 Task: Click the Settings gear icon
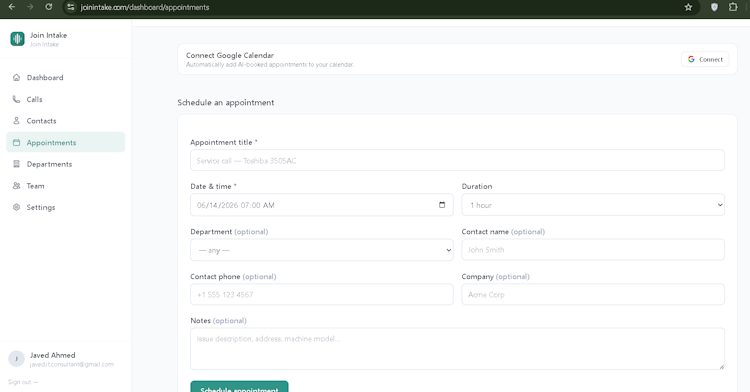16,207
